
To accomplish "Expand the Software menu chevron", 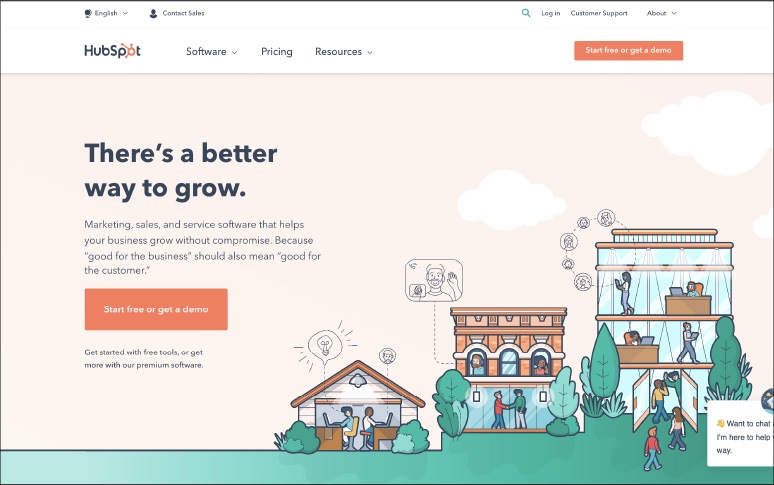I will (x=234, y=52).
